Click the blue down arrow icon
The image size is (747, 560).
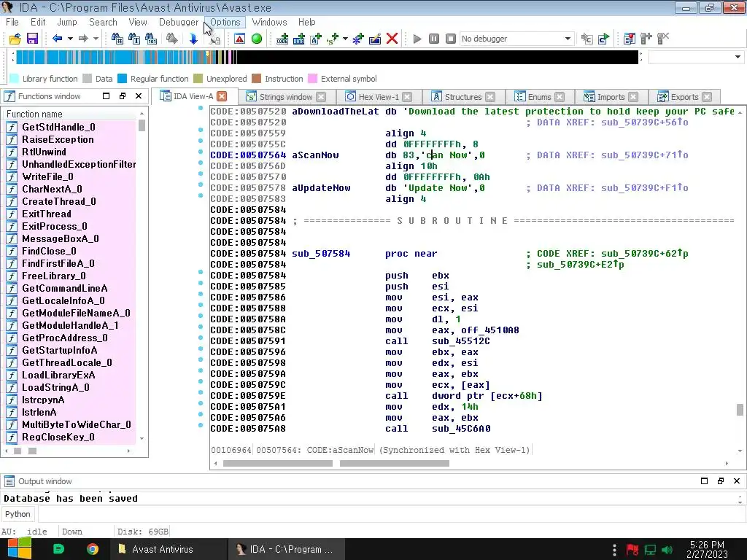193,39
